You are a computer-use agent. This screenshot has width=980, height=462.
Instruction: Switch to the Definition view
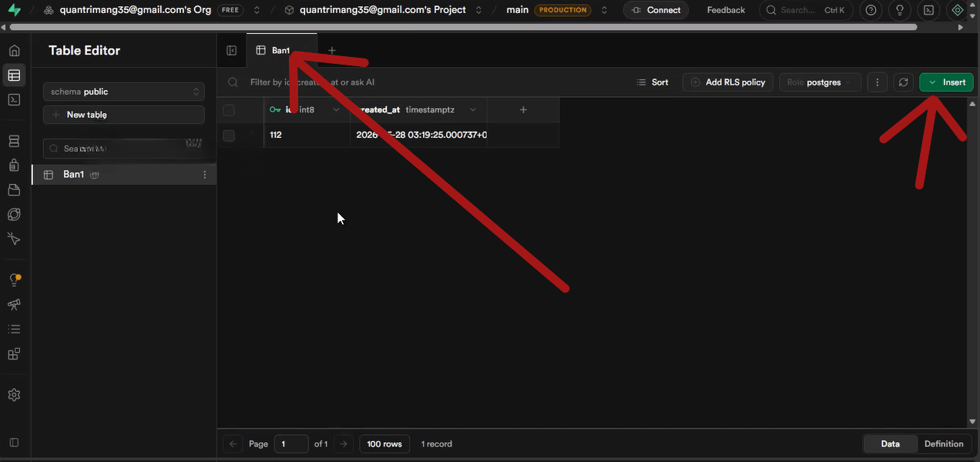click(x=944, y=444)
